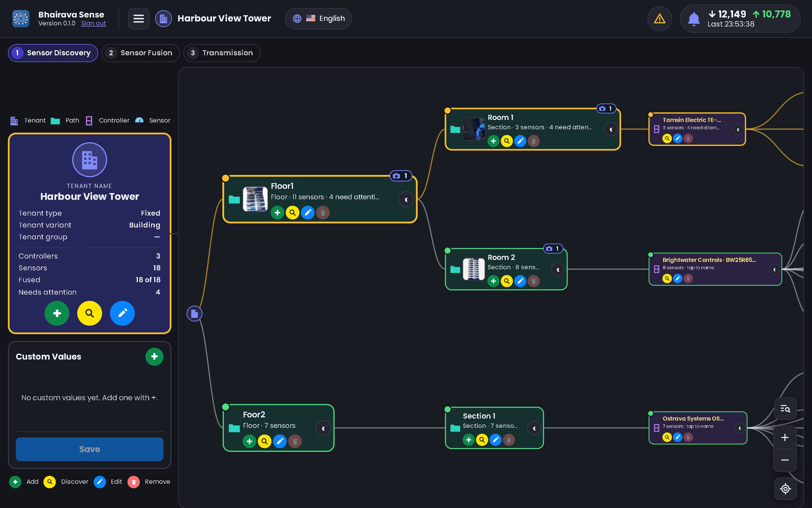Click the Harbour View Tower header title
Image resolution: width=812 pixels, height=508 pixels.
click(x=224, y=18)
